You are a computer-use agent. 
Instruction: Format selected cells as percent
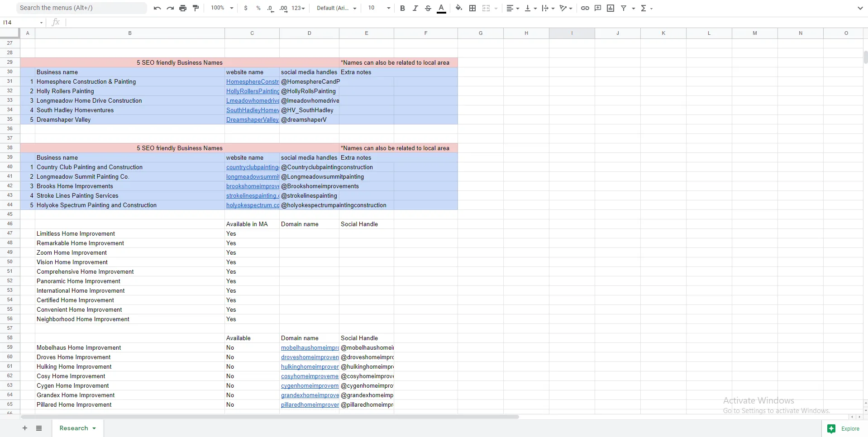click(x=258, y=8)
